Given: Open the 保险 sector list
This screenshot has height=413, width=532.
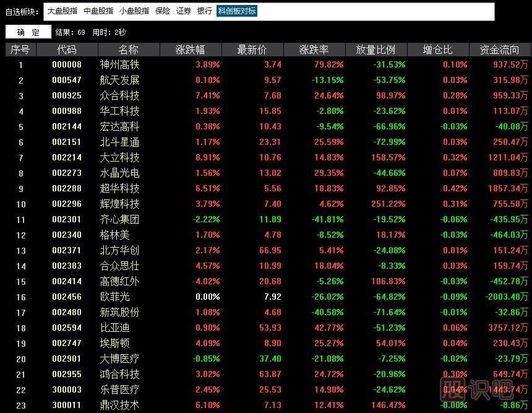Looking at the screenshot, I should tap(163, 11).
